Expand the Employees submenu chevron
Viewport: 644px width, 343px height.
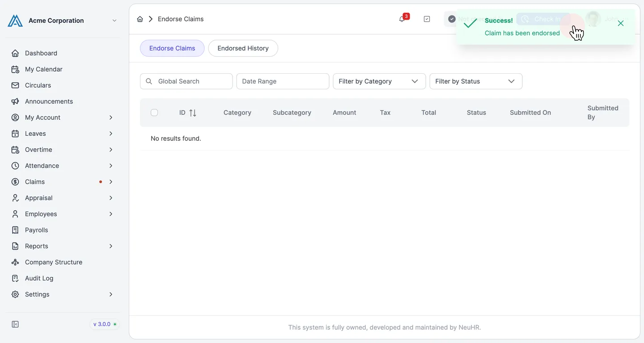point(111,214)
